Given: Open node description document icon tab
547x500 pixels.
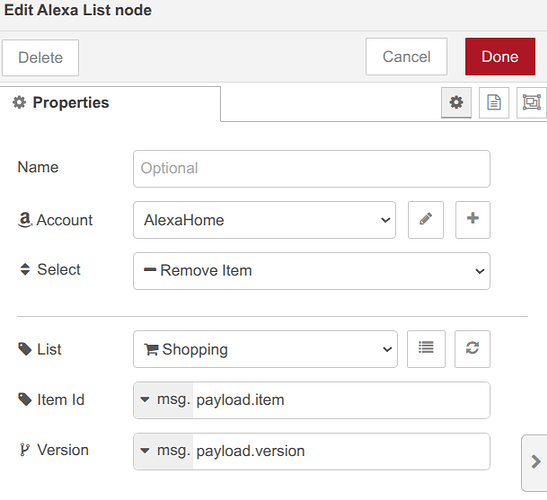Looking at the screenshot, I should coord(494,103).
